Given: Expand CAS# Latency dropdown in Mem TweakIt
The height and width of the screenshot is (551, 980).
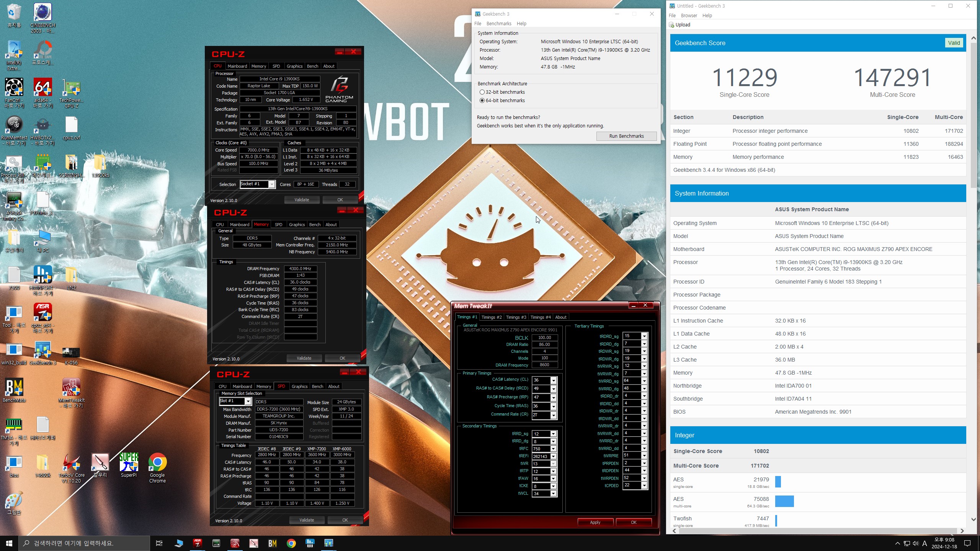Looking at the screenshot, I should pyautogui.click(x=553, y=380).
